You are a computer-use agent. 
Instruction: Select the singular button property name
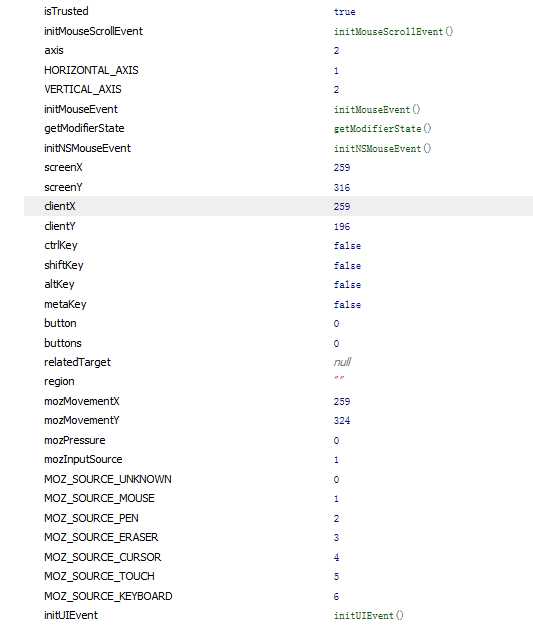(60, 323)
